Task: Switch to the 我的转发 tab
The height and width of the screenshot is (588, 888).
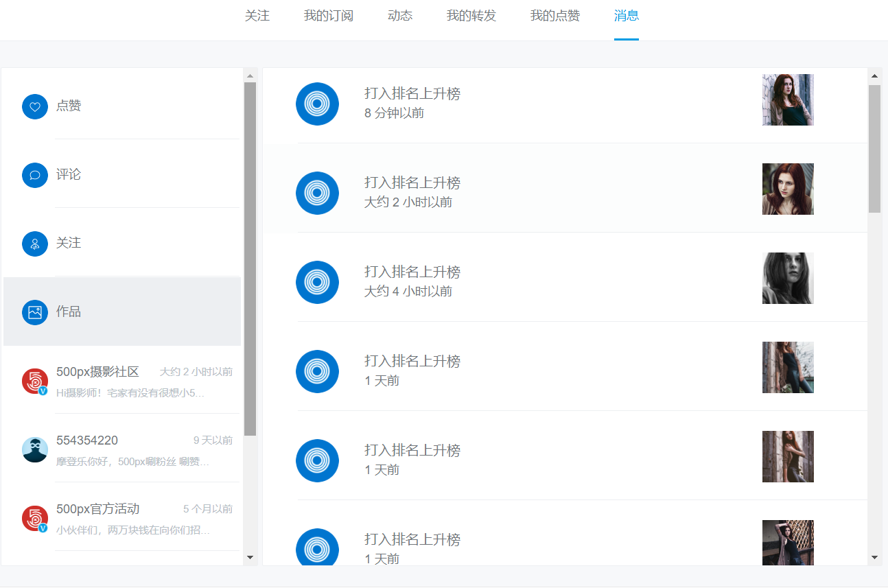Action: point(471,16)
